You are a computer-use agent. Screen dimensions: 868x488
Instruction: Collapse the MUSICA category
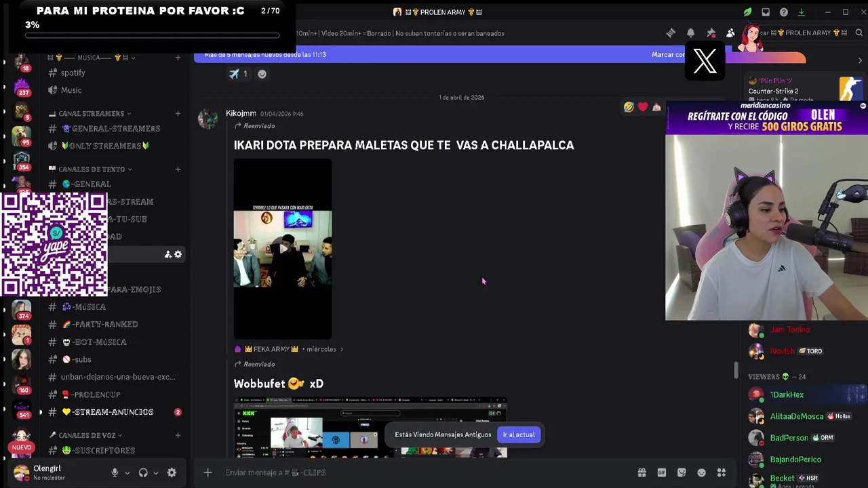pos(92,58)
